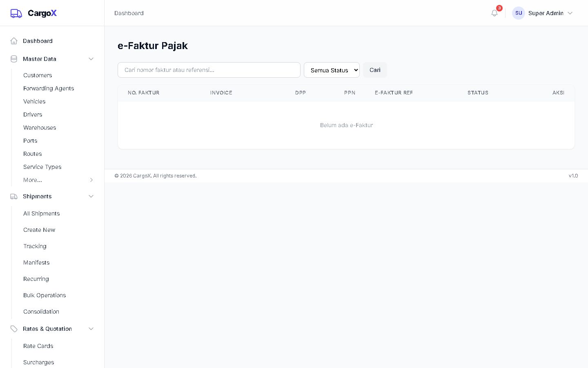The width and height of the screenshot is (588, 368).
Task: Expand the More... submenu arrow
Action: coord(91,180)
